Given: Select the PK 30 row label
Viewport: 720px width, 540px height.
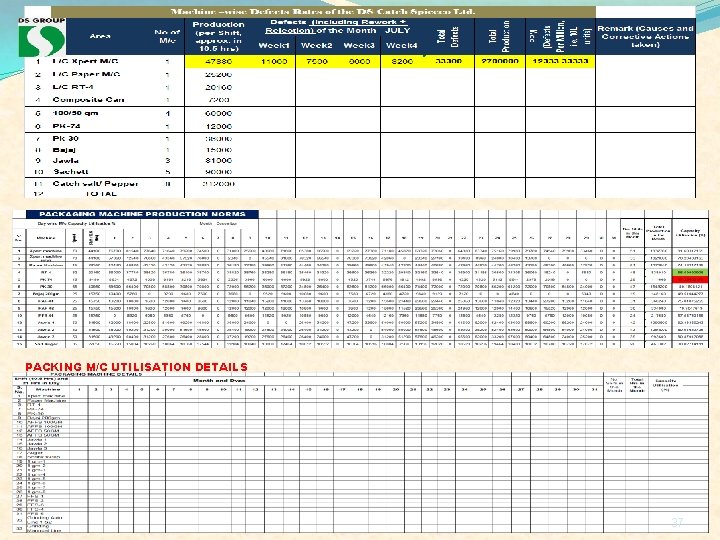Looking at the screenshot, I should click(x=66, y=138).
